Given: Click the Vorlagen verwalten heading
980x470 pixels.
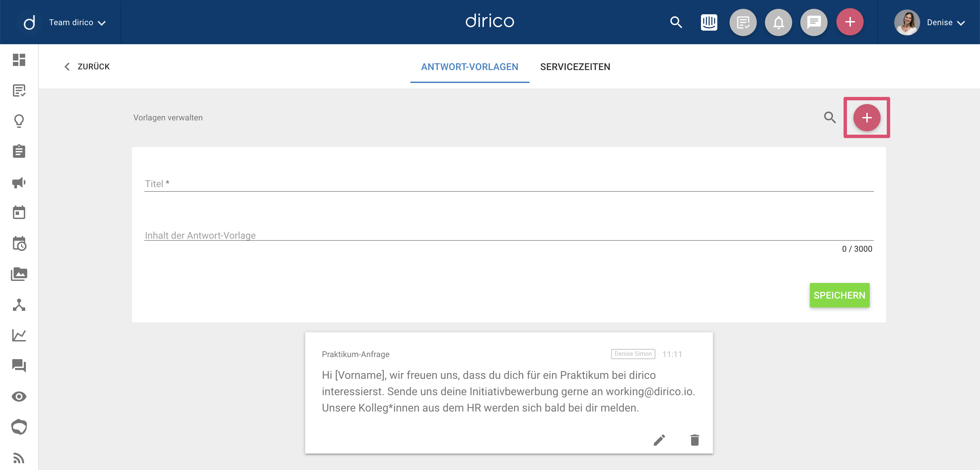Looking at the screenshot, I should pos(168,118).
